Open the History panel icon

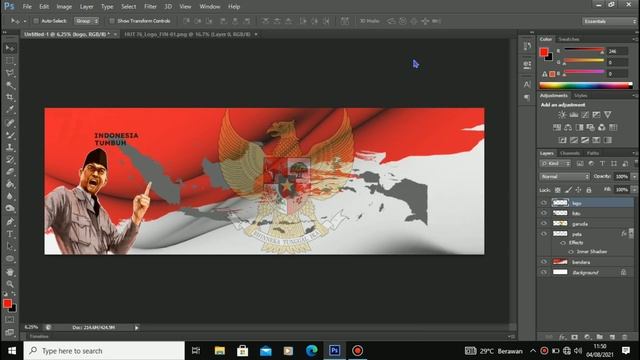pos(527,46)
